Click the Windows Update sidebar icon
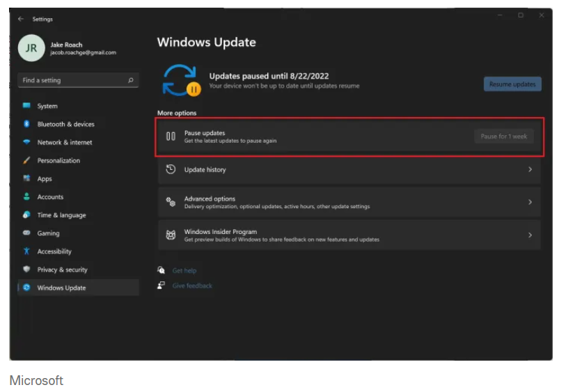This screenshot has width=566, height=392. 26,288
